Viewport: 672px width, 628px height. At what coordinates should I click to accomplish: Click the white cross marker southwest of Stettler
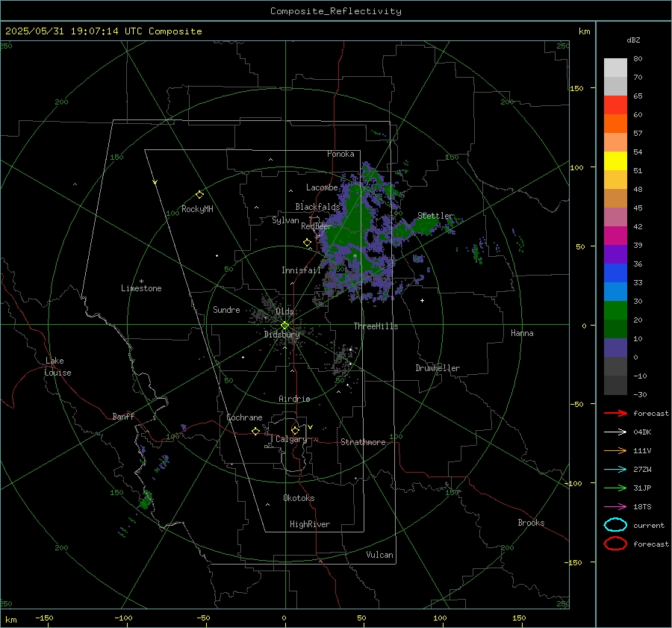(x=422, y=300)
